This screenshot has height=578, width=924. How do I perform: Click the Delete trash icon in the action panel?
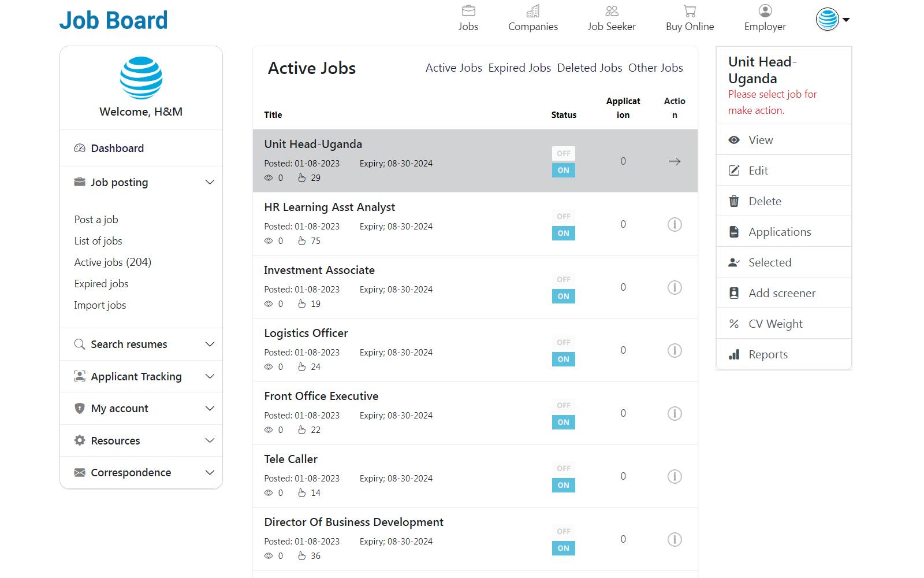[x=734, y=201]
